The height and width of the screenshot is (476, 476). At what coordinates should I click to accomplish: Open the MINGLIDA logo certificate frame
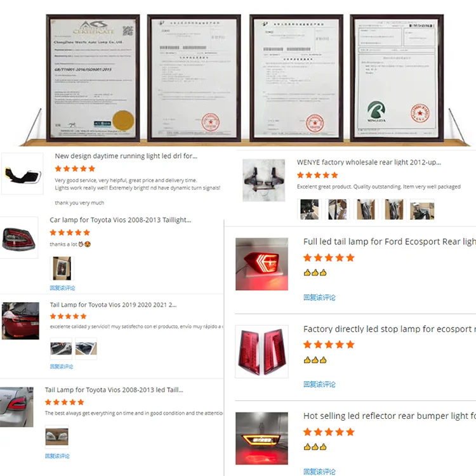tap(397, 78)
